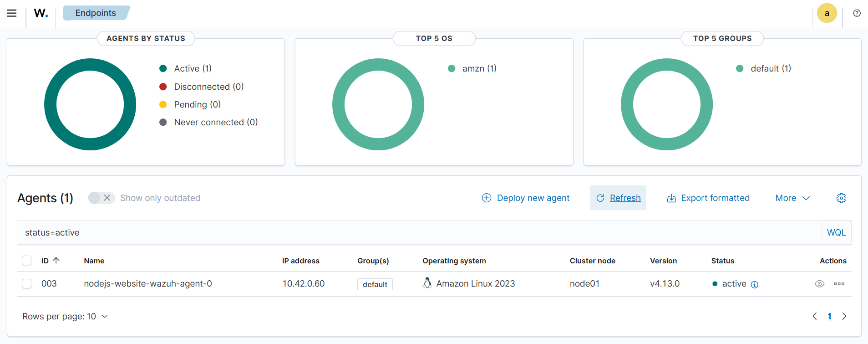868x344 pixels.
Task: Check the agent 003 row checkbox
Action: coord(27,284)
